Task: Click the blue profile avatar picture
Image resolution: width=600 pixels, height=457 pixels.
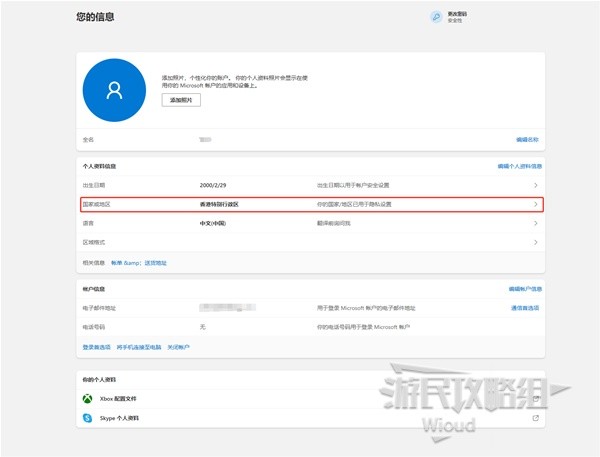Action: click(115, 89)
